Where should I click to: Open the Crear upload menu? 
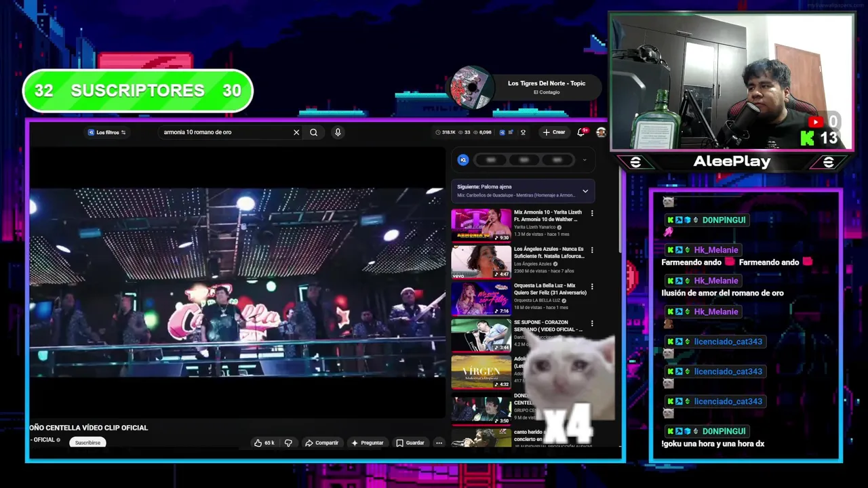(554, 132)
